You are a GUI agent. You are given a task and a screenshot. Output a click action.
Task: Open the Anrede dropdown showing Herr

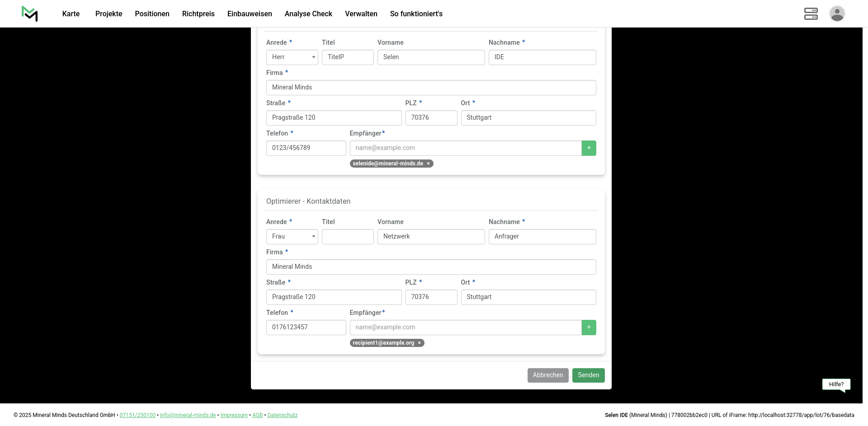pos(292,57)
